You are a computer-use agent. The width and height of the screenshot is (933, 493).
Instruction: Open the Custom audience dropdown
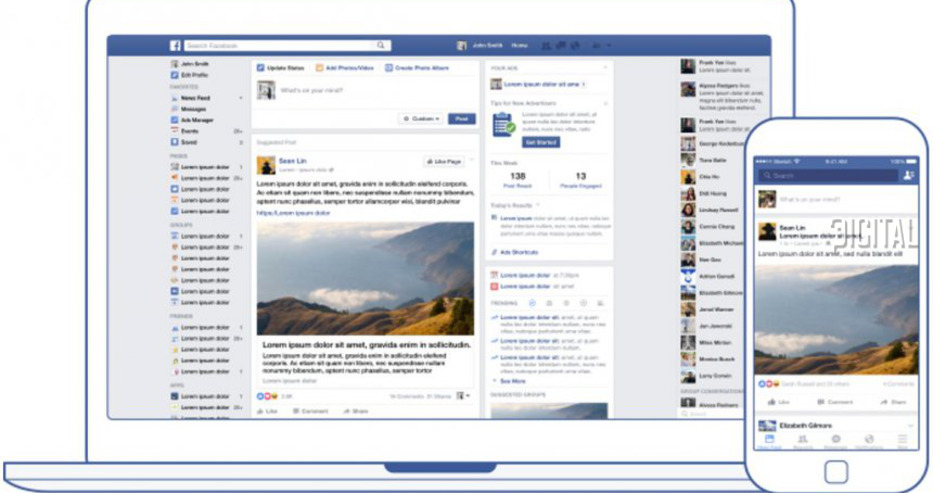pyautogui.click(x=421, y=119)
